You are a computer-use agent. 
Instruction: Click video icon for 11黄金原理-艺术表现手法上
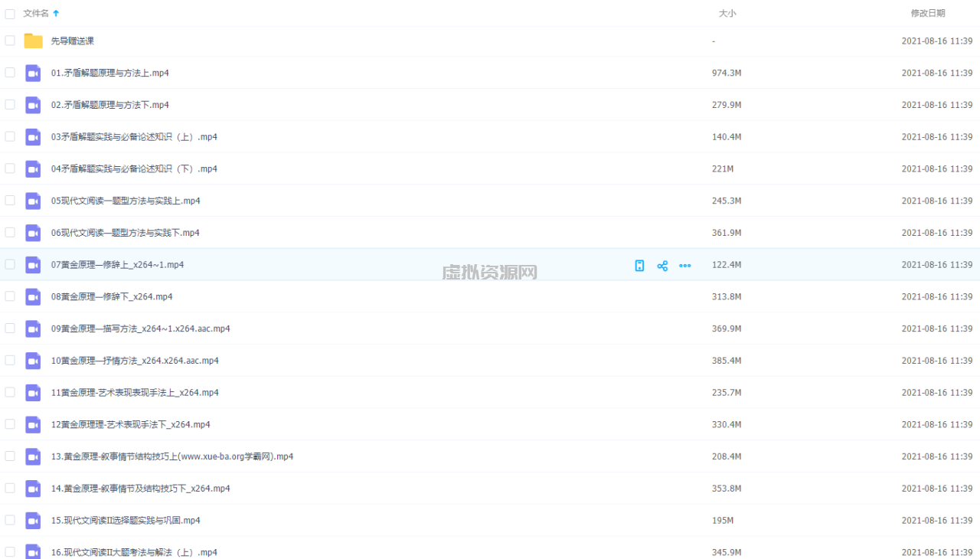[33, 393]
